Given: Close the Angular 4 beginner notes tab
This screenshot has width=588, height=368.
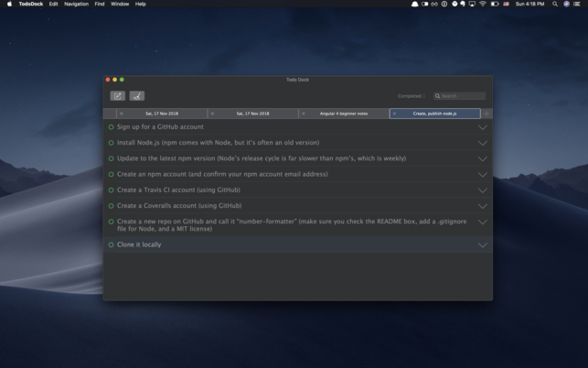Looking at the screenshot, I should pos(304,114).
